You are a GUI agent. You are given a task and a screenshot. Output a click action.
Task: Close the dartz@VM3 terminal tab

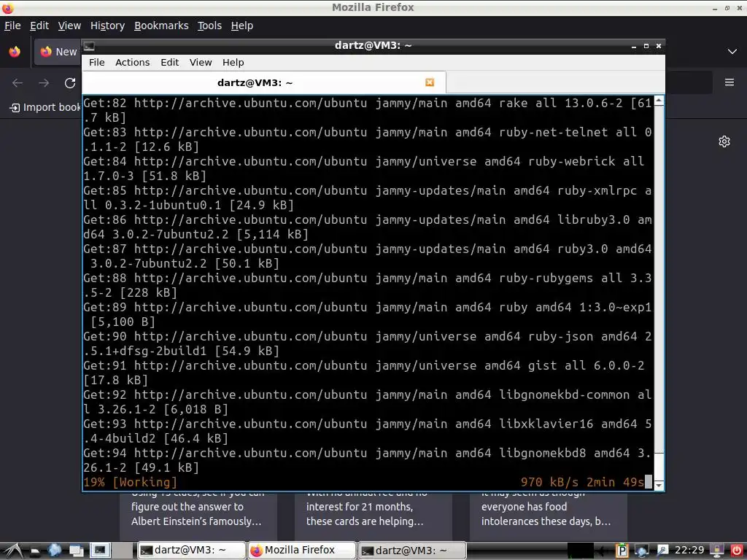click(x=430, y=82)
